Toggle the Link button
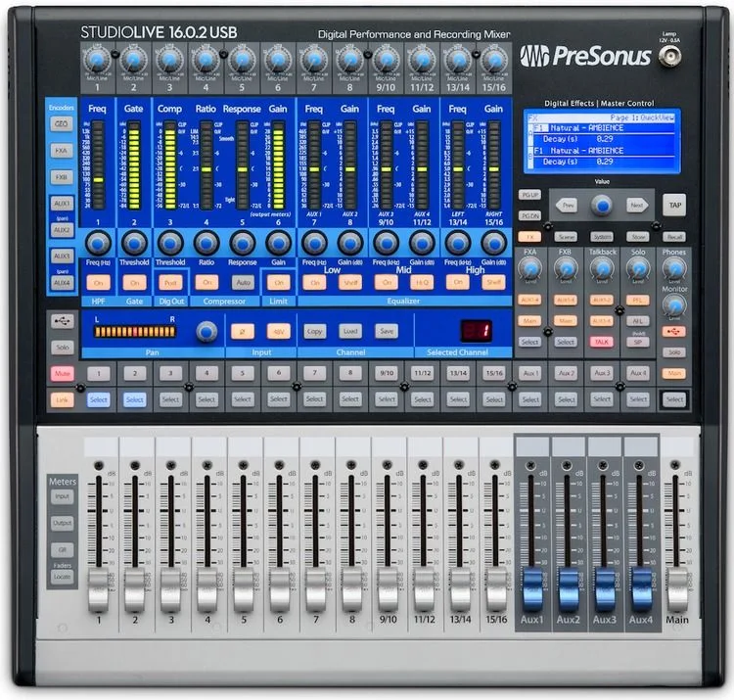 (62, 399)
